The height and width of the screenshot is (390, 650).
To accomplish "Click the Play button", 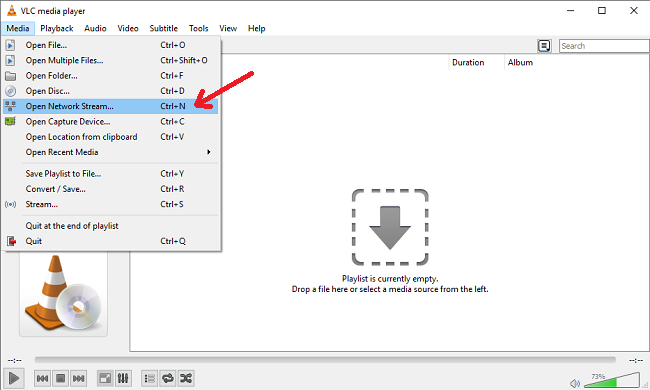I will pos(14,378).
